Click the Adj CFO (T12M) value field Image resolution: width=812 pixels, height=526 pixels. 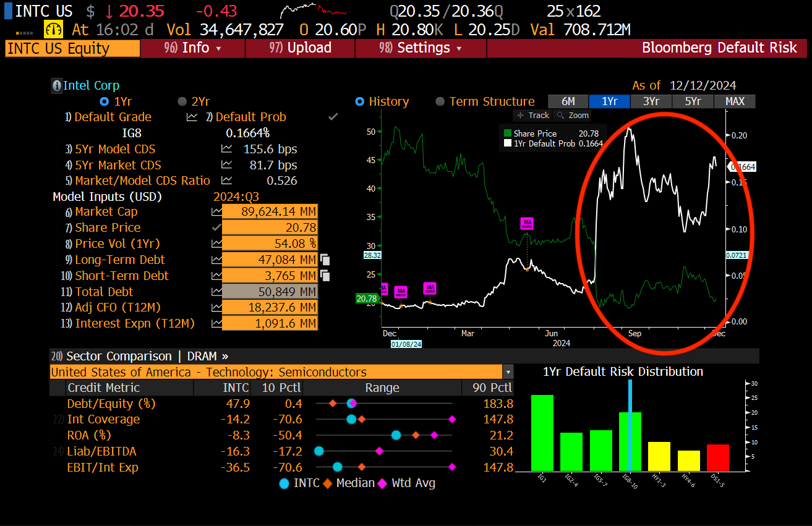[x=270, y=308]
